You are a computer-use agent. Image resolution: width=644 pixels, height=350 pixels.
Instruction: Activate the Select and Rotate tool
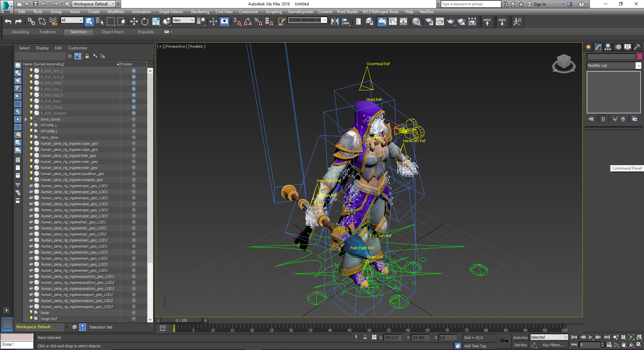(145, 21)
